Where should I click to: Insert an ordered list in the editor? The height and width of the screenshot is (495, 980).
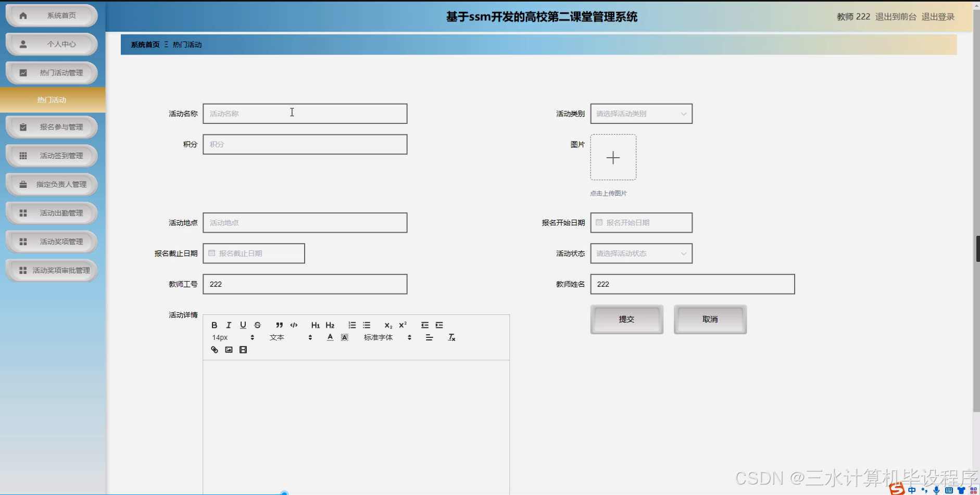point(352,325)
